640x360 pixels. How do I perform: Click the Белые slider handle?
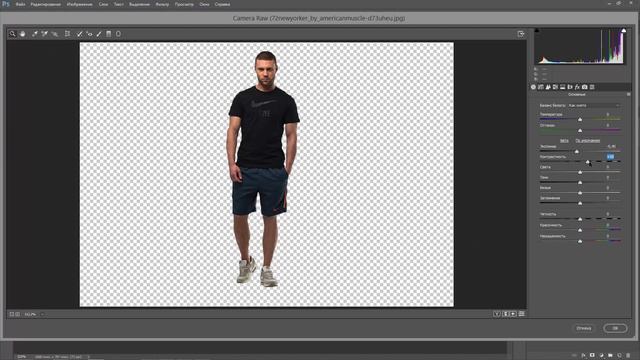tap(580, 193)
